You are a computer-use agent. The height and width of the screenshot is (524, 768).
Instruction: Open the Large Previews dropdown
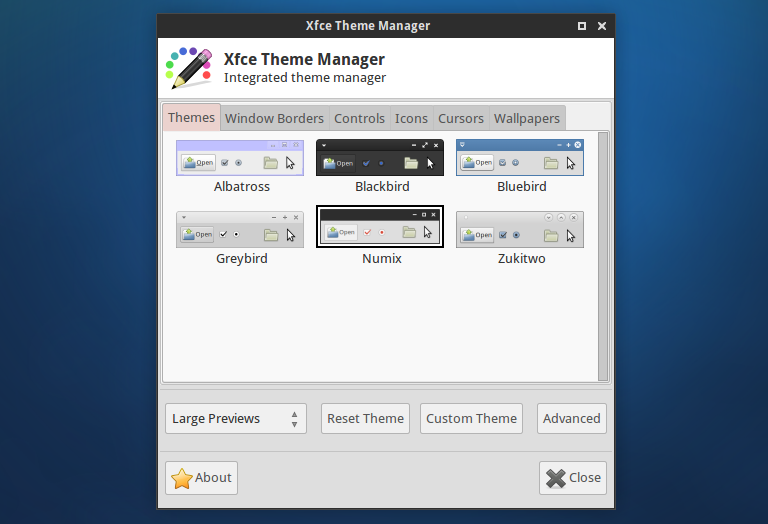236,419
